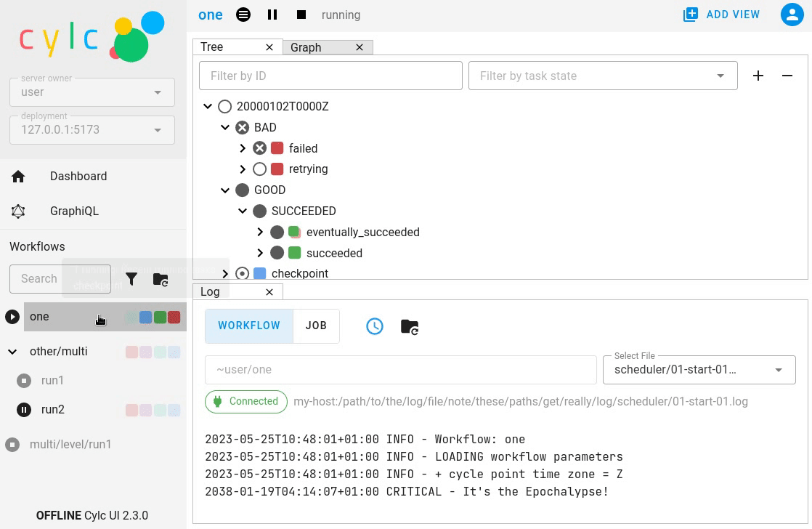Switch log mode to JOB
This screenshot has width=812, height=529.
tap(316, 326)
